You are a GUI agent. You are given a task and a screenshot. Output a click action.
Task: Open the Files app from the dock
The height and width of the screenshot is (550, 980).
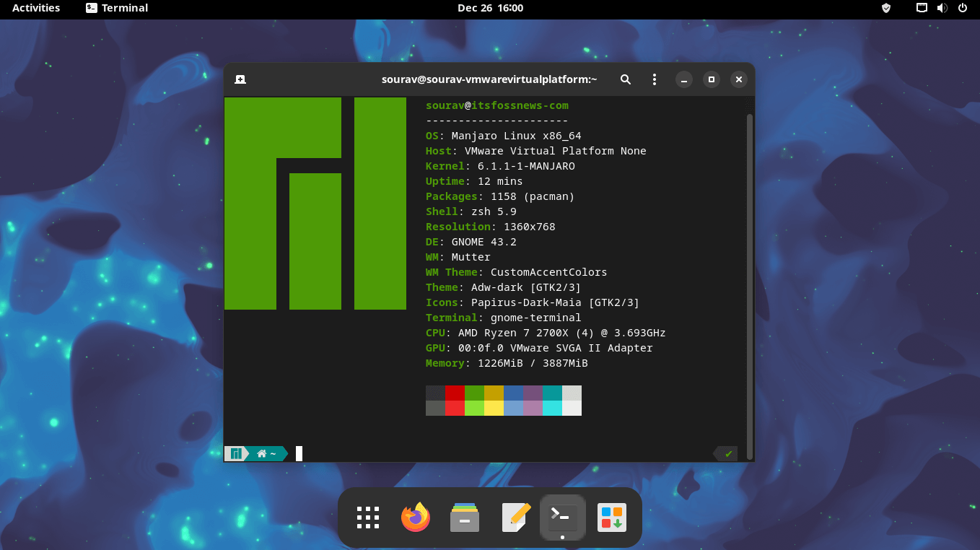[464, 517]
